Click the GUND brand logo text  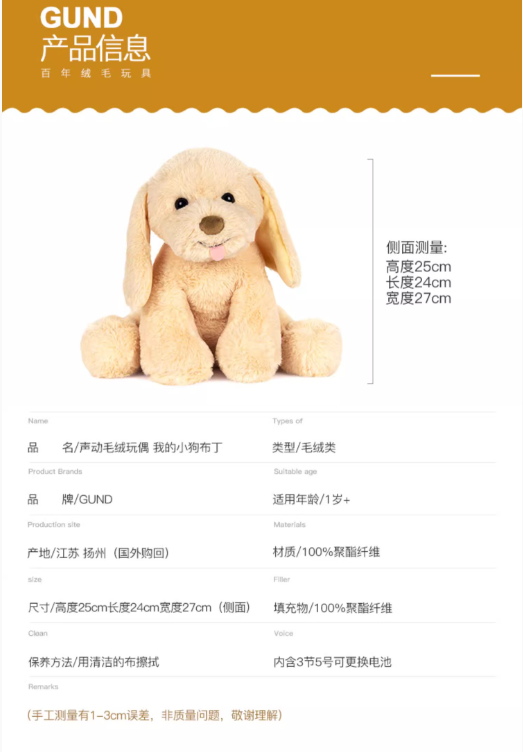(x=81, y=18)
